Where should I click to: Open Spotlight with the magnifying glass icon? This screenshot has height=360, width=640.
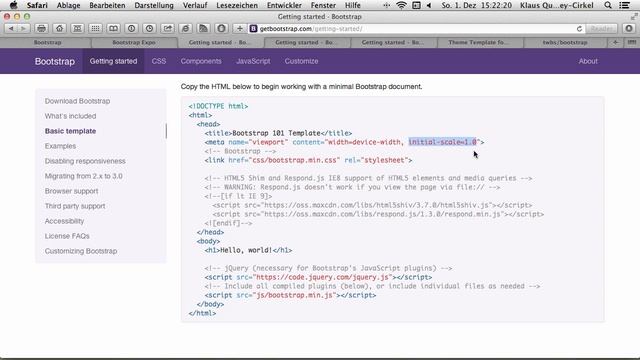[608, 5]
